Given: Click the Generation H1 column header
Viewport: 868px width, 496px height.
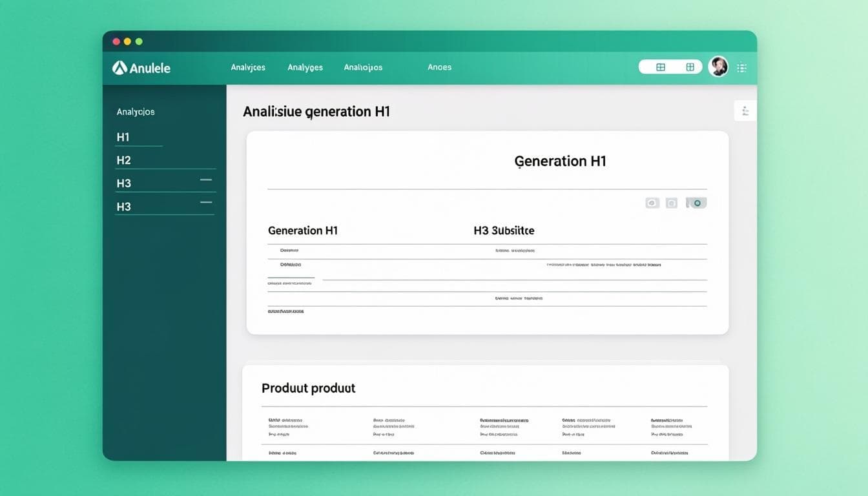Looking at the screenshot, I should [303, 231].
